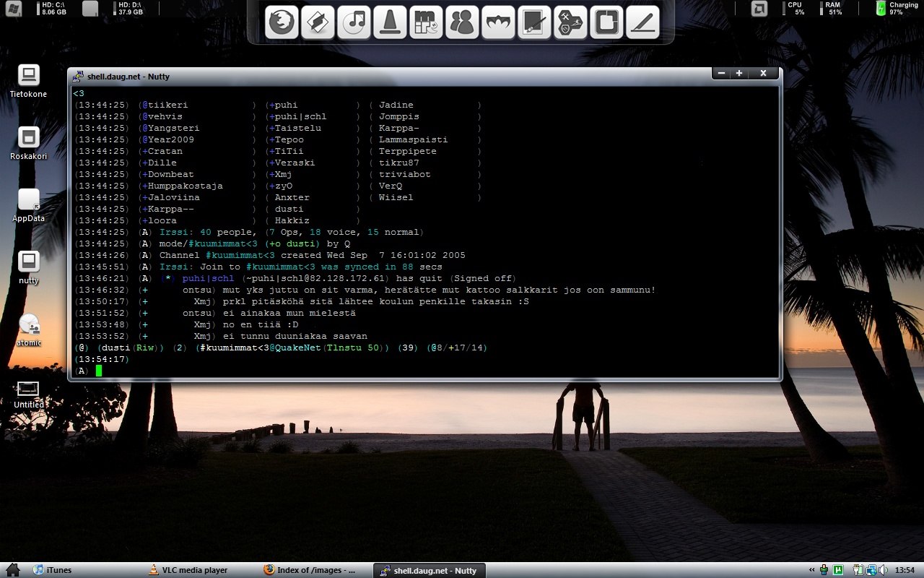Switch to iTunes taskbar item

(53, 570)
